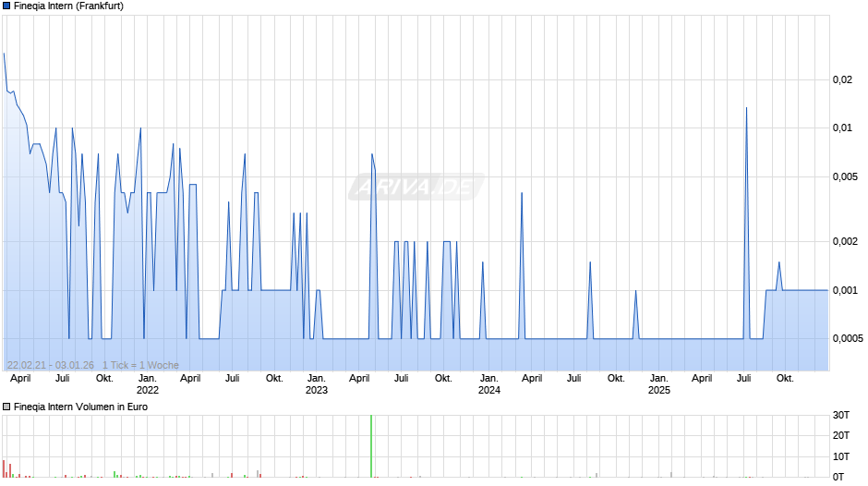Click the 0,002 price axis label
868x486 pixels.
(845, 241)
